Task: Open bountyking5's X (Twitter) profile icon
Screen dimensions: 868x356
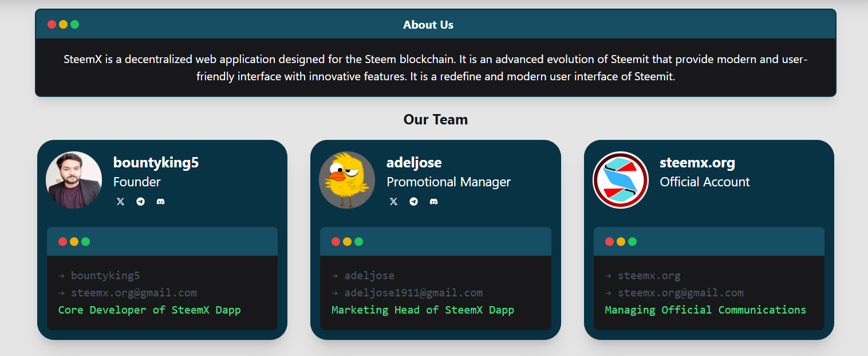Action: pyautogui.click(x=120, y=202)
